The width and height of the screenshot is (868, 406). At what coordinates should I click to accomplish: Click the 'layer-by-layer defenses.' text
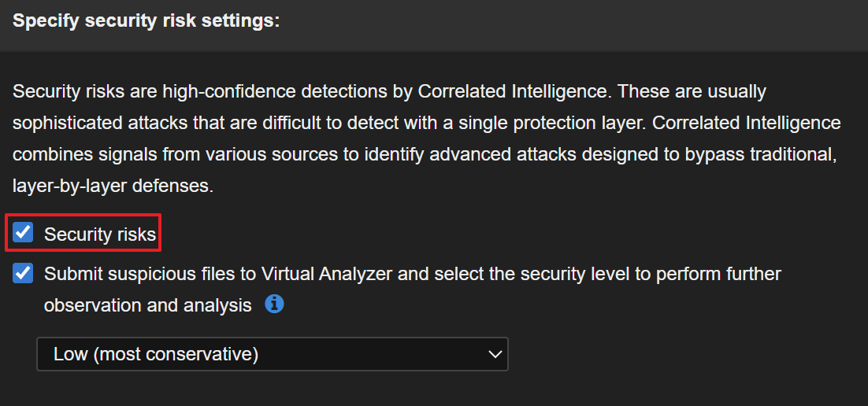click(113, 186)
